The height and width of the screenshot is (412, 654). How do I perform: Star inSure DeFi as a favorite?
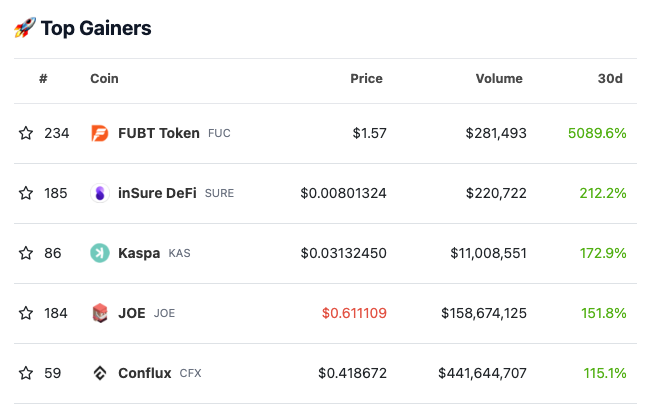[26, 193]
